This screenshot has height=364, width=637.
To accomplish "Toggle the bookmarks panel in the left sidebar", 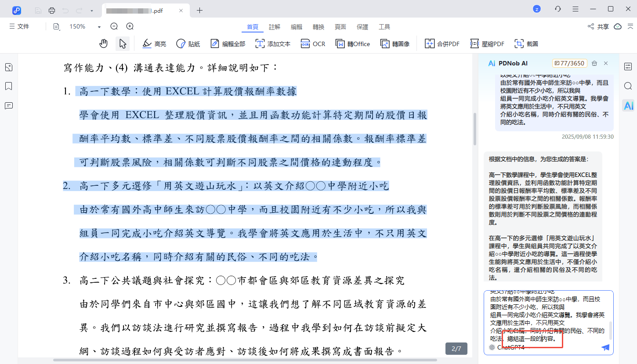I will (8, 86).
